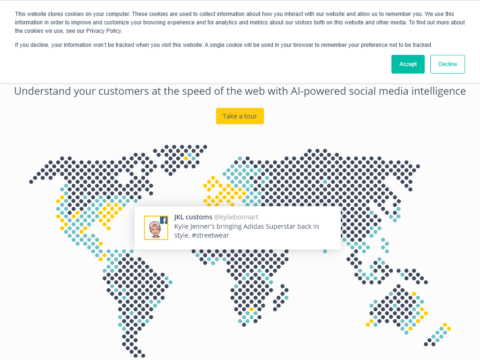
Task: Click the JKL customs avatar picture
Action: point(156,228)
